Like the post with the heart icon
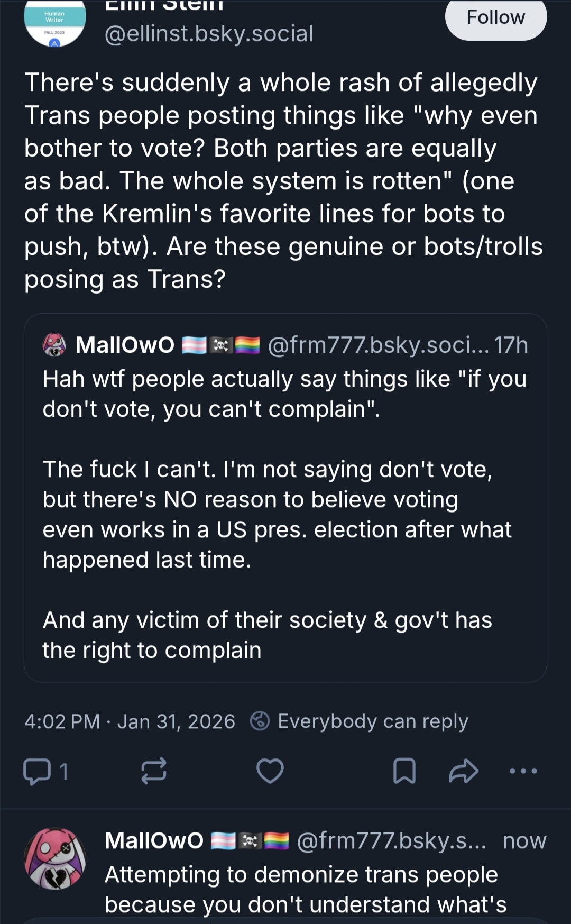This screenshot has width=571, height=924. point(270,771)
